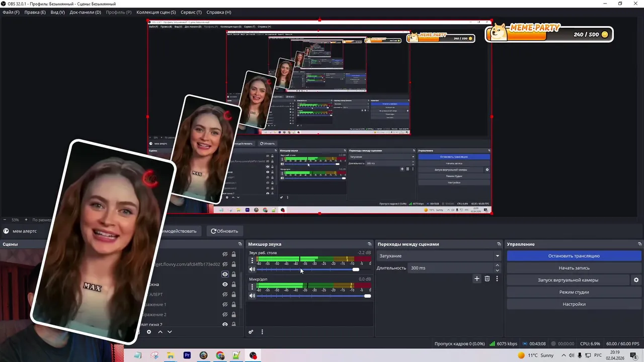The width and height of the screenshot is (644, 362).
Task: Open source properties gear icon
Action: [148, 332]
